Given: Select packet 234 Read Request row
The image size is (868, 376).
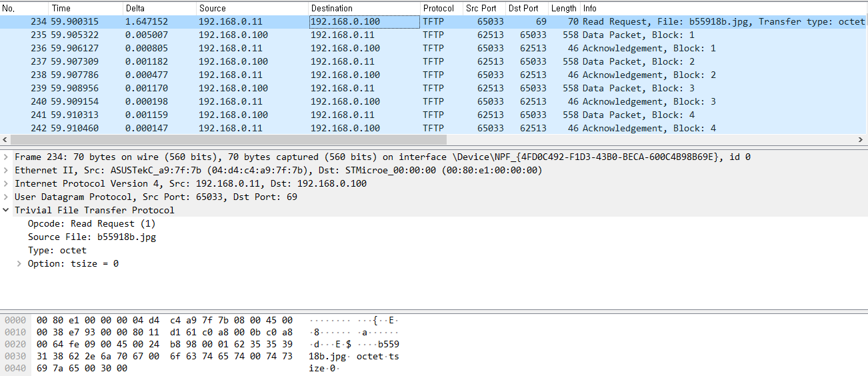Looking at the screenshot, I should pos(434,21).
